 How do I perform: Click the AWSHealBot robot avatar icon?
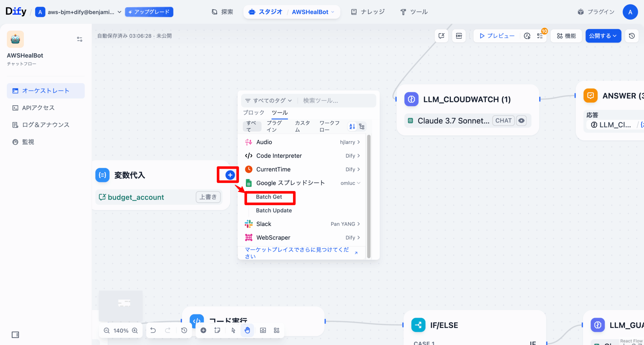tap(15, 39)
